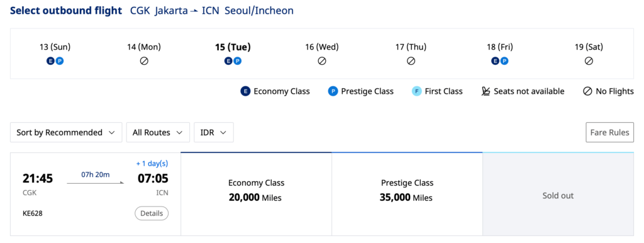Click Economy icon under 15 (Tue)
Viewport: 644px width, 243px height.
tap(228, 61)
